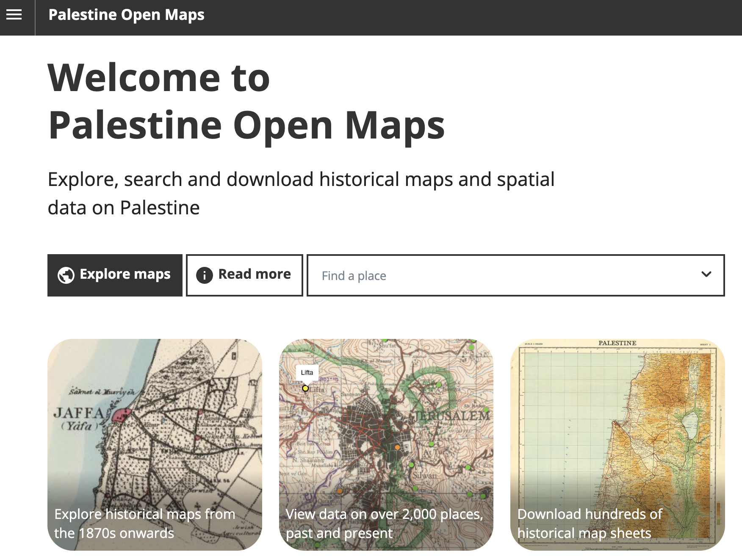
Task: Click 'View data on over 2,000 places' caption
Action: (x=385, y=523)
